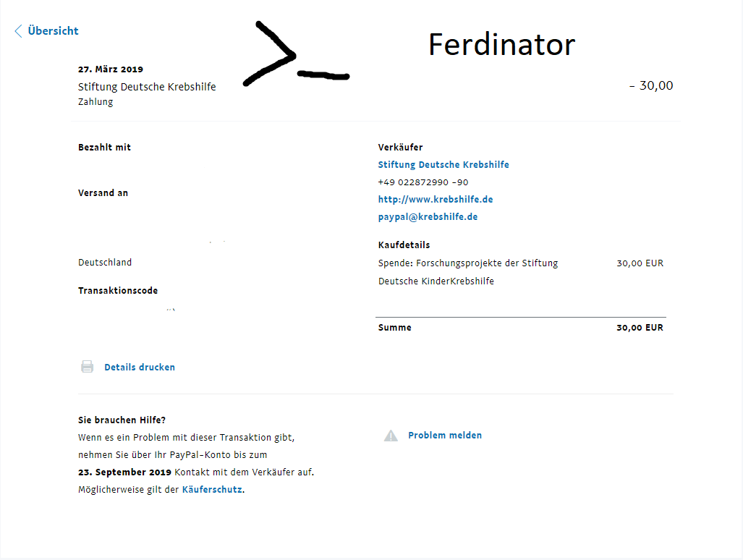Click the back chevron arrow icon
Image resolution: width=743 pixels, height=560 pixels.
(19, 31)
